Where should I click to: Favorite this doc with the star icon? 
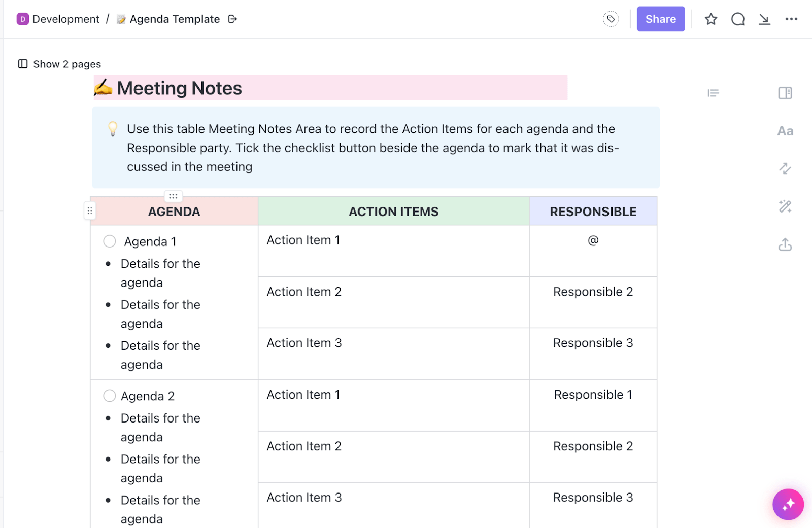click(711, 19)
